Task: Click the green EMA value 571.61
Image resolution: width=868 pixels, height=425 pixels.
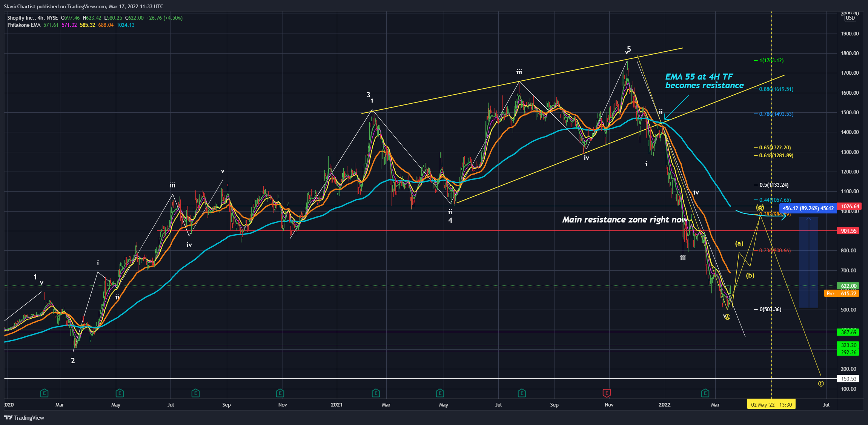Action: (x=51, y=25)
